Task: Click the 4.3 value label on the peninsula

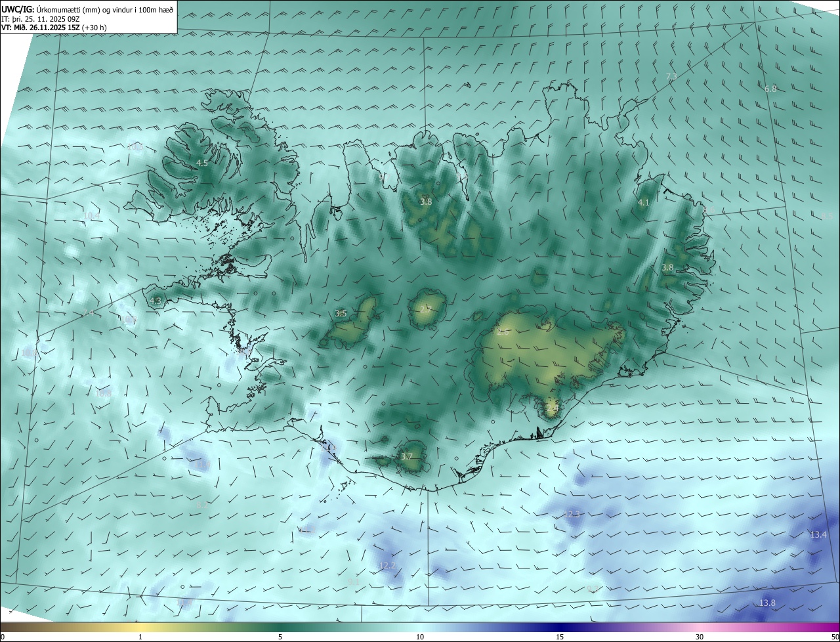Action: tap(156, 301)
